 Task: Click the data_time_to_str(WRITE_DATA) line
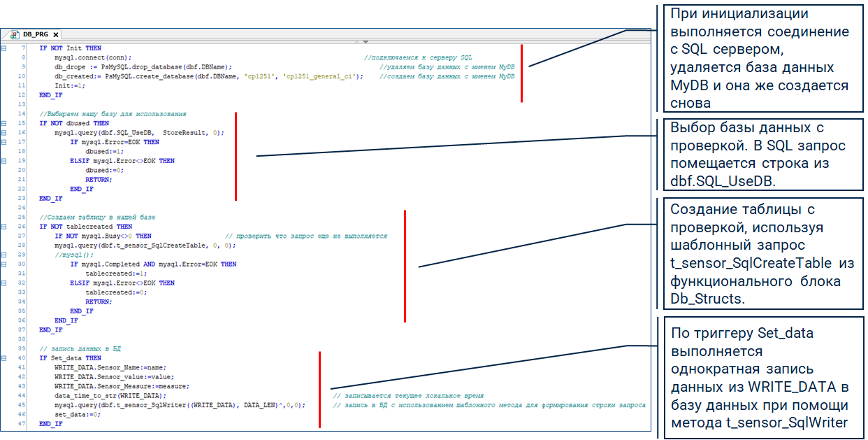(x=110, y=396)
